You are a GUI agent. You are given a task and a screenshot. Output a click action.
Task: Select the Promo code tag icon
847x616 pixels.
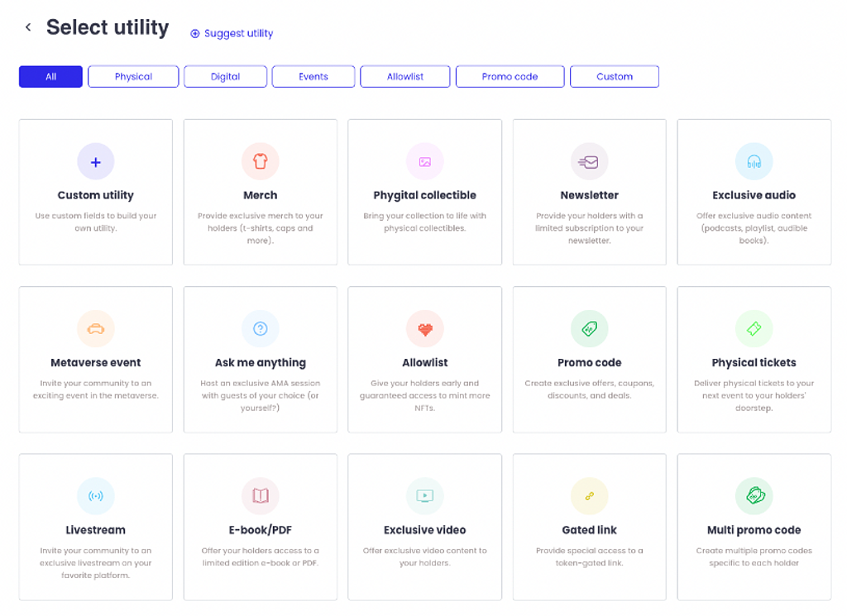(589, 329)
